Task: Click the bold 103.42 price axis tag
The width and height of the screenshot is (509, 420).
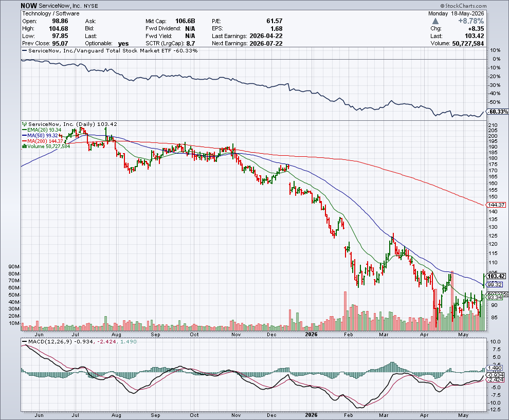Action: [x=496, y=276]
